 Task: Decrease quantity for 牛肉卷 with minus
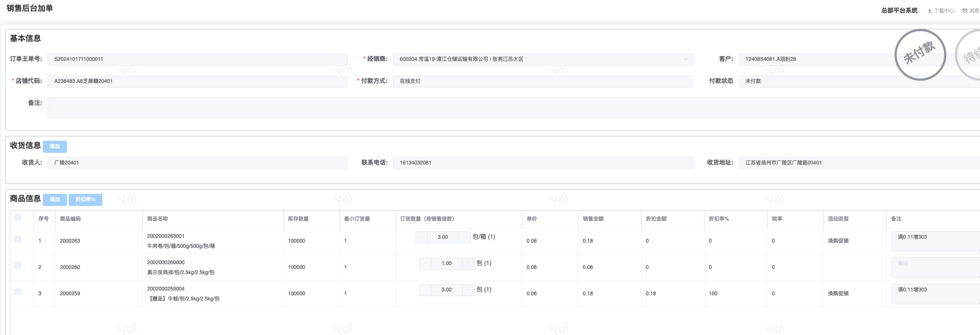click(x=421, y=237)
